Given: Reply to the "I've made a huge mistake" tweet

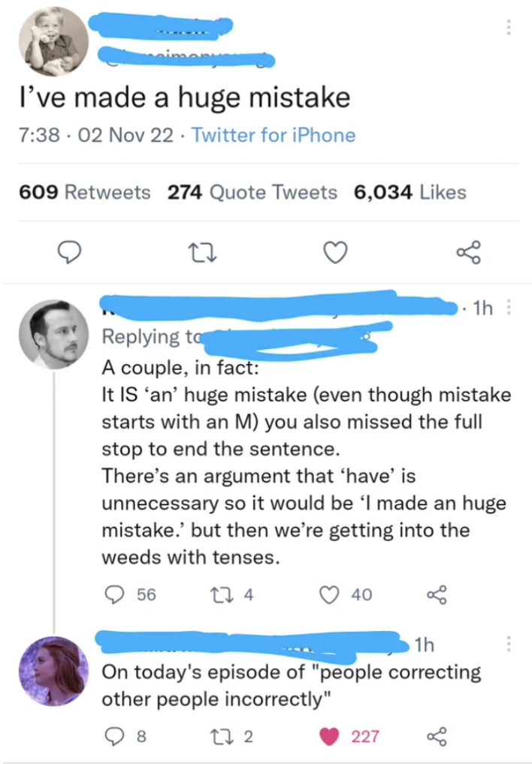Looking at the screenshot, I should pyautogui.click(x=69, y=253).
